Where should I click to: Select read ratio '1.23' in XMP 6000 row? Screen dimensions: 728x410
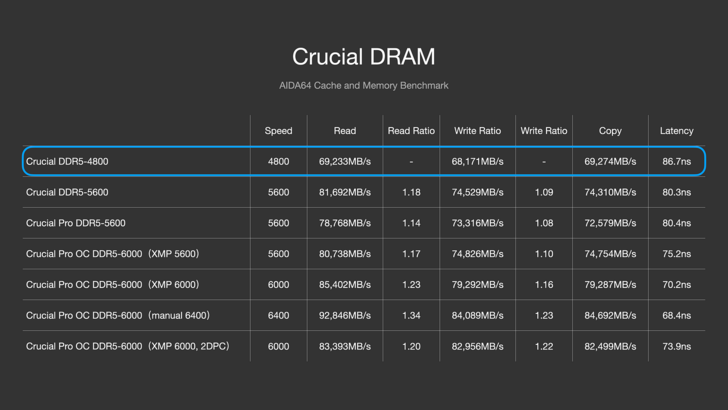(411, 285)
